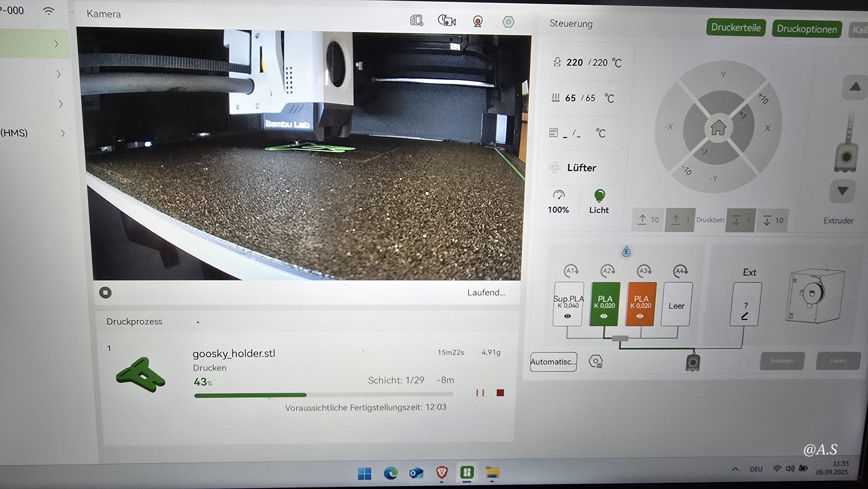Click the home axes icon
The image size is (868, 489).
click(x=718, y=127)
